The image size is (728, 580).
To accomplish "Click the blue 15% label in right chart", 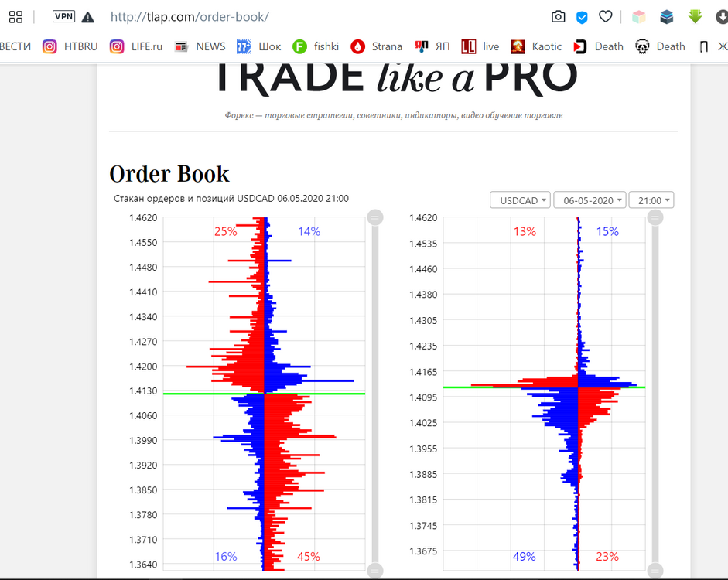I will (607, 231).
